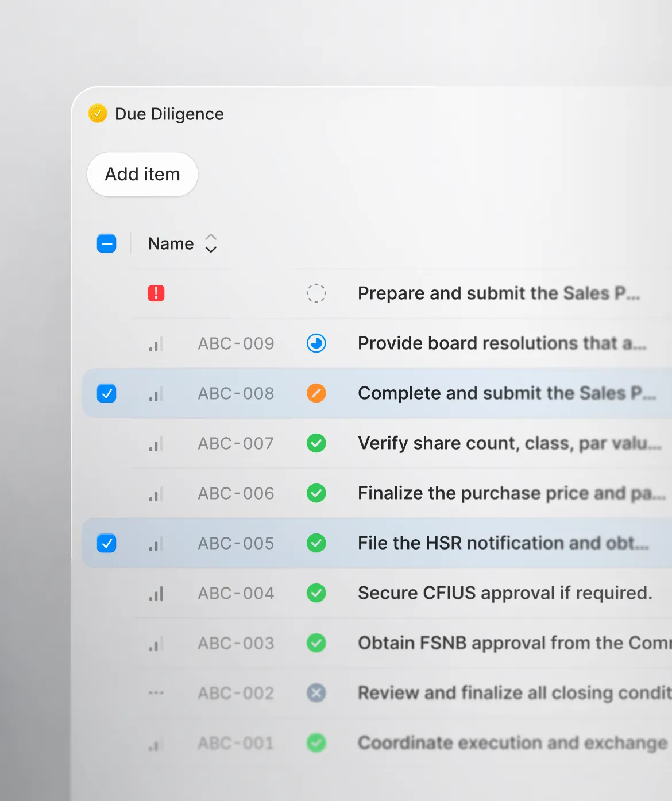Select the ABC-005 identifier
672x801 pixels.
pos(236,543)
